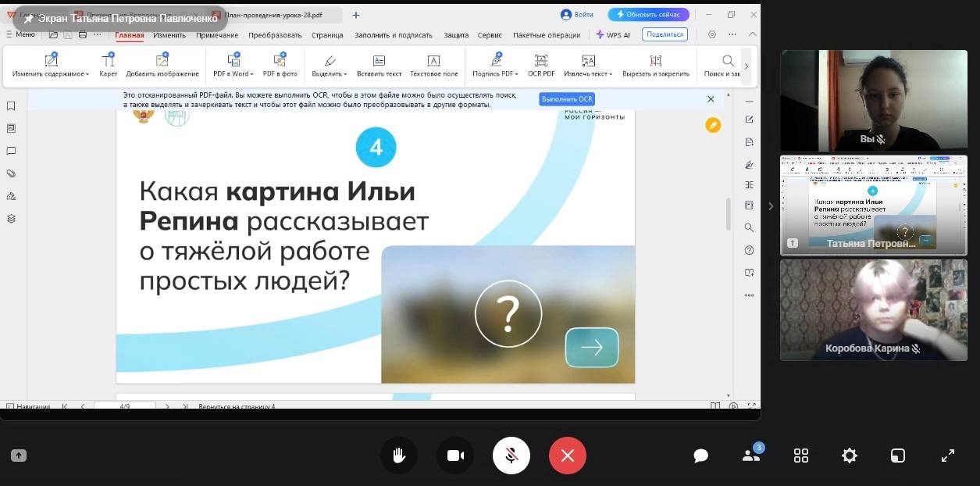Add new document tab with plus
980x486 pixels.
tap(356, 15)
